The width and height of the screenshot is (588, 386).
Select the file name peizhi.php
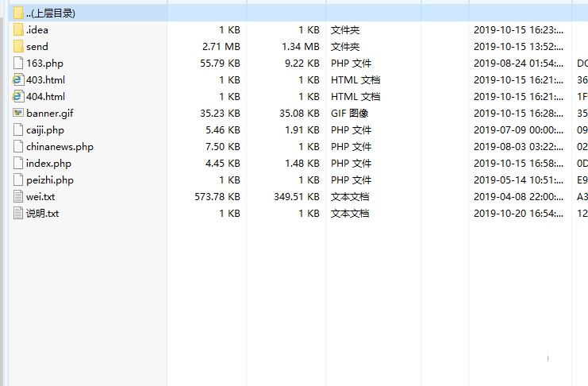pyautogui.click(x=50, y=180)
